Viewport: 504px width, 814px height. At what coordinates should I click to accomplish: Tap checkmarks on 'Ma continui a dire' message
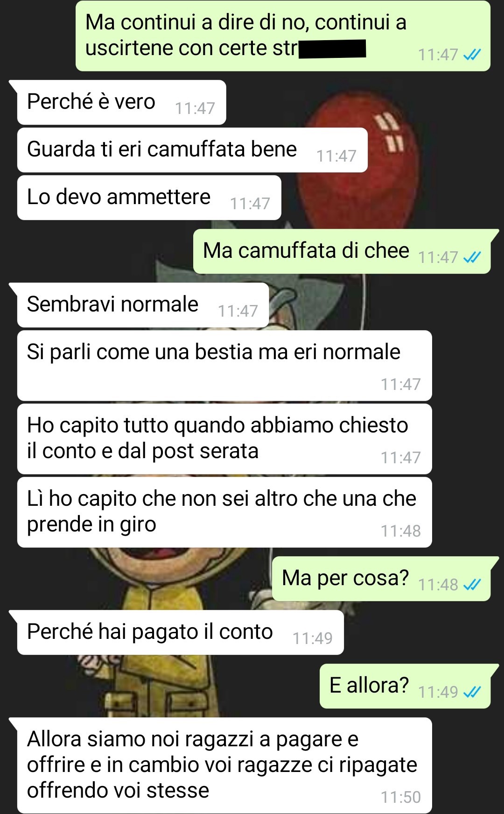pos(472,55)
